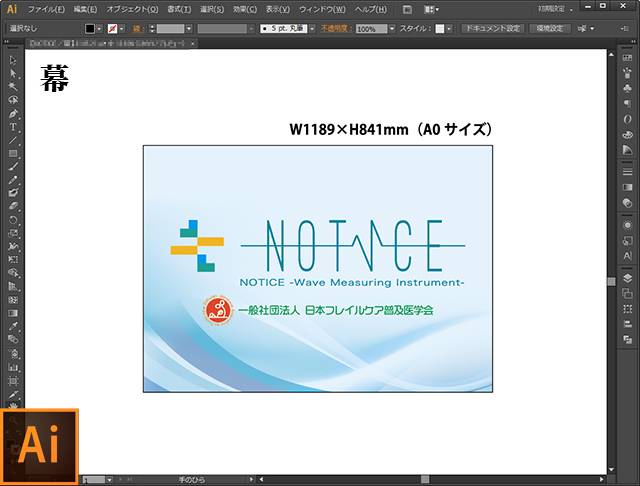The image size is (640, 486).
Task: Select the Shape Builder tool
Action: tap(13, 273)
